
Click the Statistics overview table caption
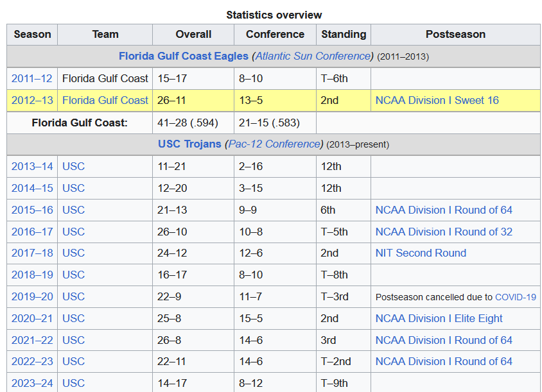point(274,15)
